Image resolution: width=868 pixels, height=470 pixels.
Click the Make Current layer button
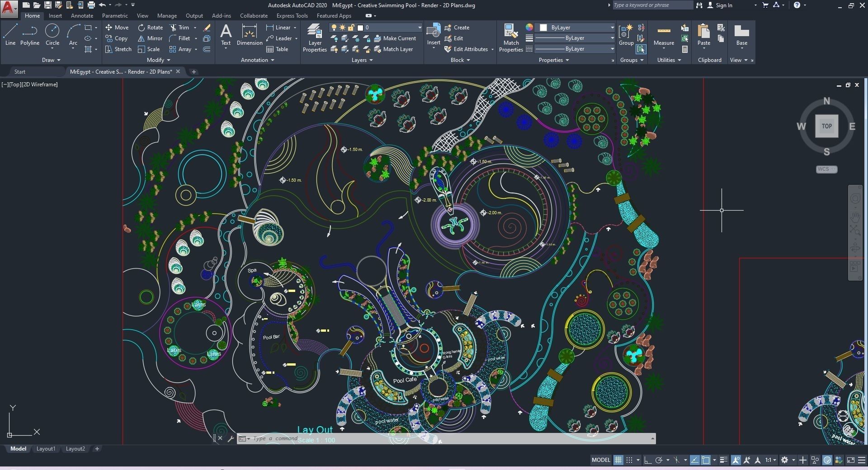tap(395, 38)
